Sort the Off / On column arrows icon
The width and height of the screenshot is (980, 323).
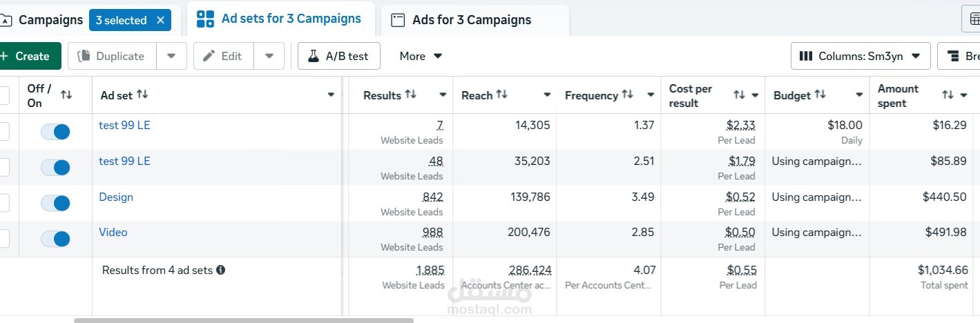[x=66, y=95]
